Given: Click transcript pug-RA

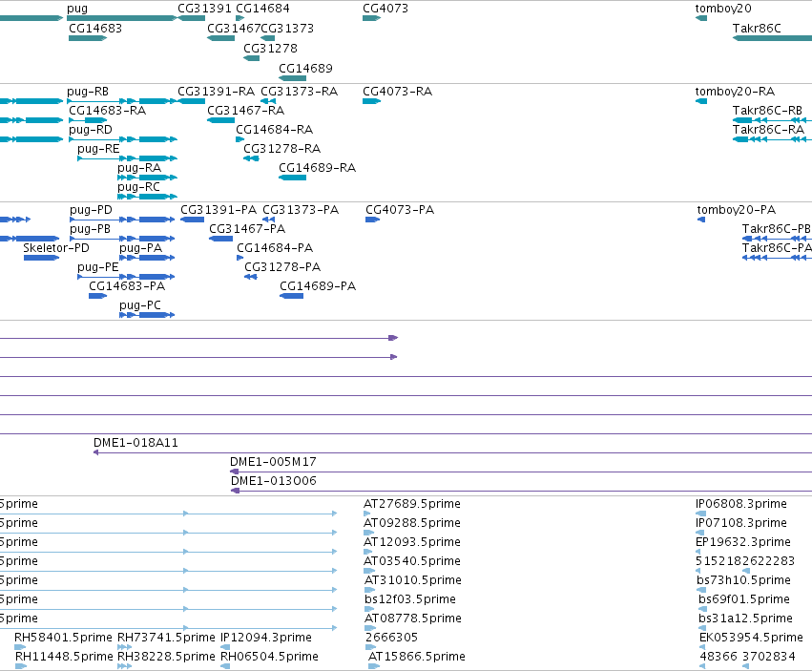Looking at the screenshot, I should pyautogui.click(x=138, y=168).
